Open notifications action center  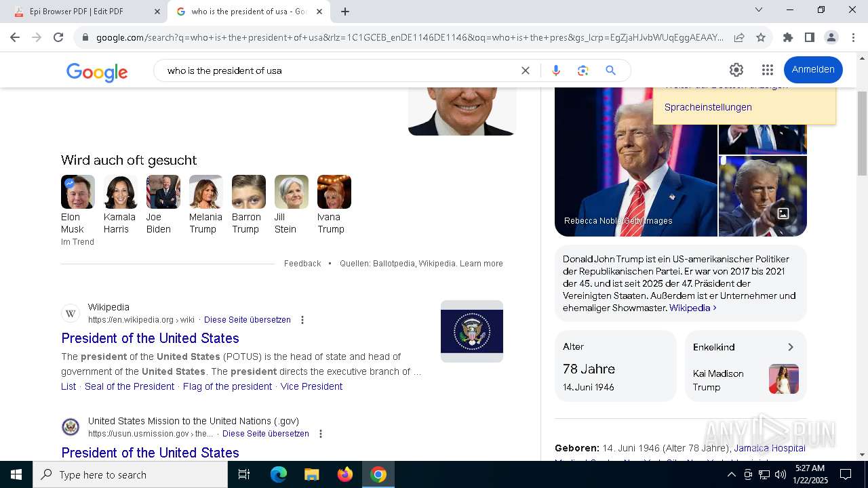pos(846,474)
